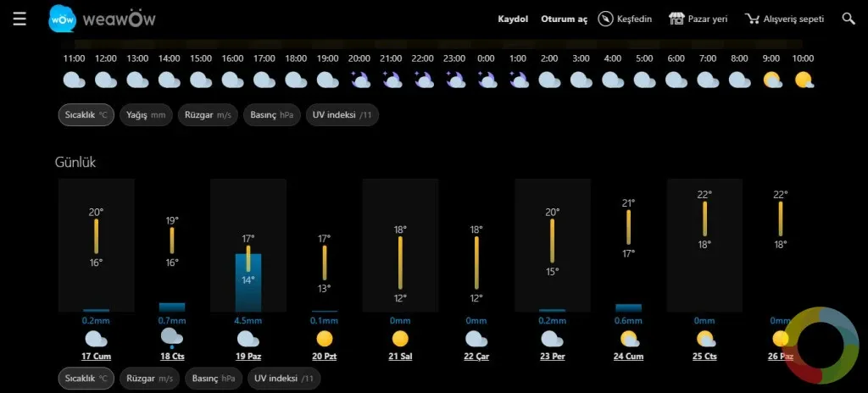Switch daily chart to Rüzgar m/s

click(149, 379)
